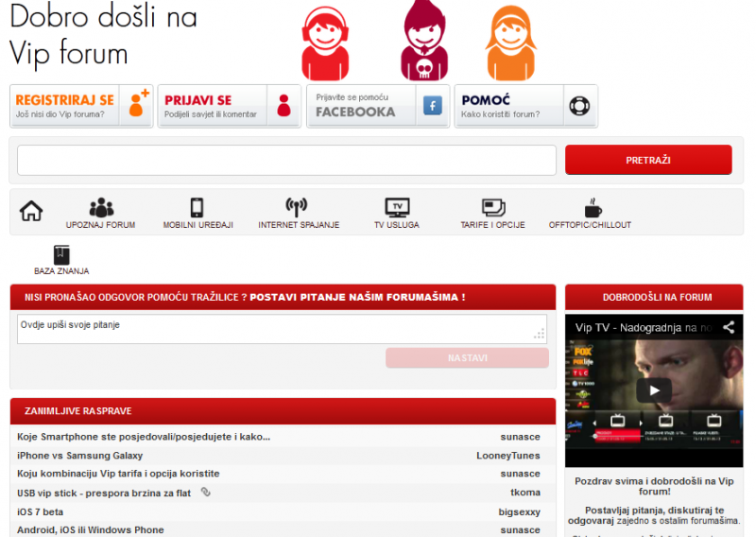Image resolution: width=756 pixels, height=537 pixels.
Task: Click the orange girl character avatar
Action: coord(511,43)
